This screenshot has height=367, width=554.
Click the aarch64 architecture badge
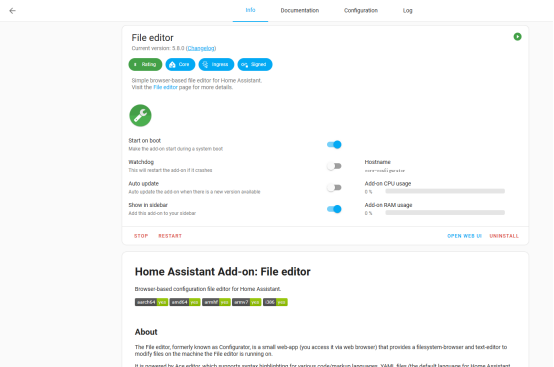click(x=151, y=302)
